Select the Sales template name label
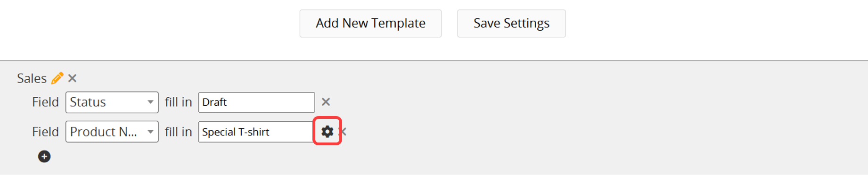Screen dimensions: 868x176 point(32,78)
